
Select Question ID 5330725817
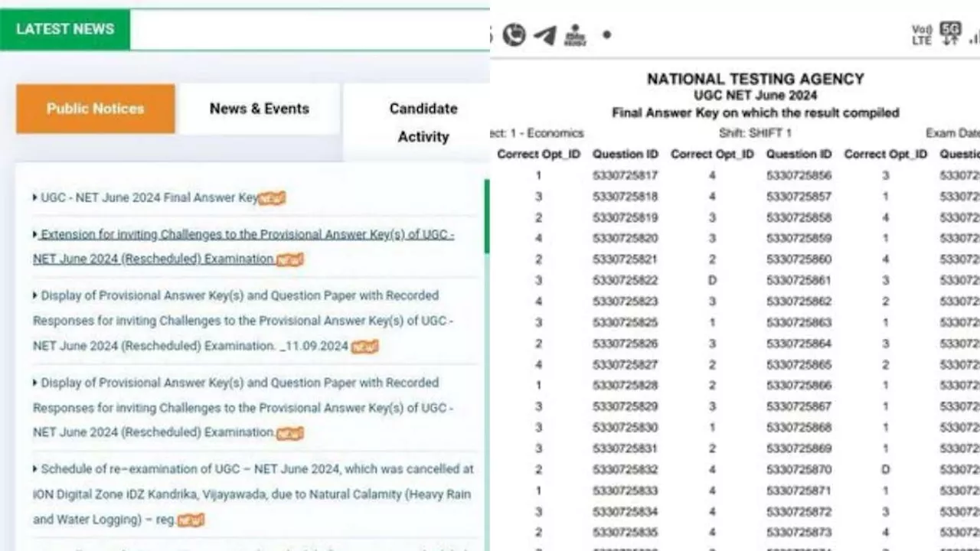click(x=625, y=175)
